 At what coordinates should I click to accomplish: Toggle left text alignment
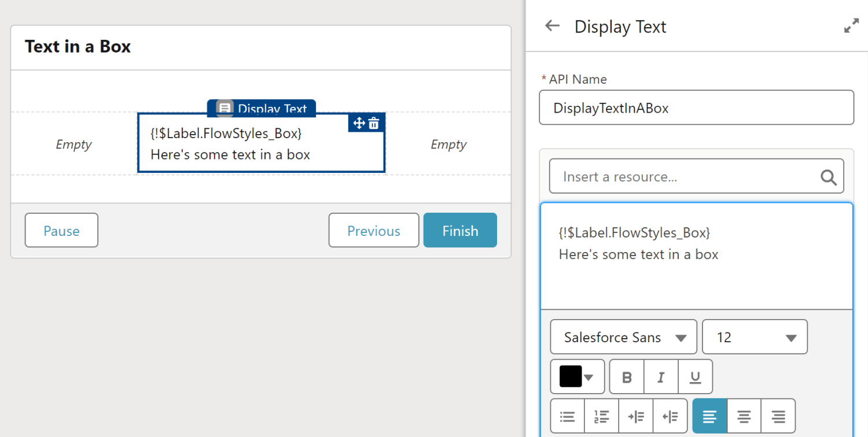709,416
